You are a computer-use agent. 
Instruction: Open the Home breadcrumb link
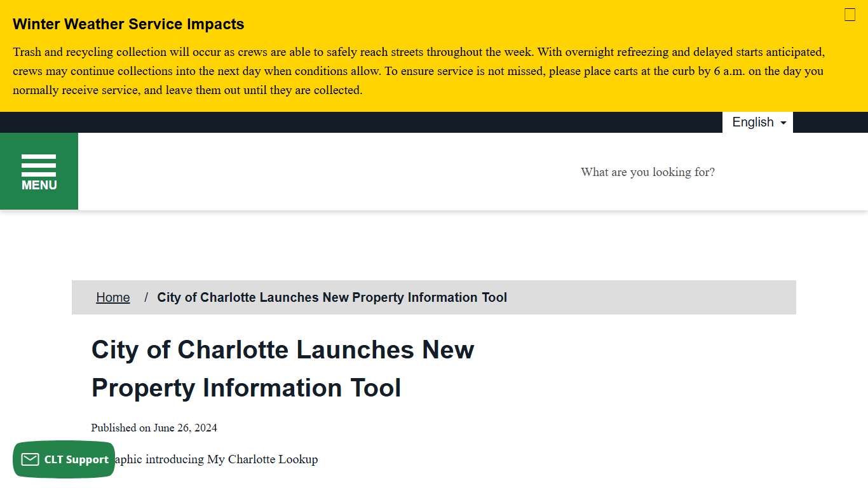click(x=112, y=297)
